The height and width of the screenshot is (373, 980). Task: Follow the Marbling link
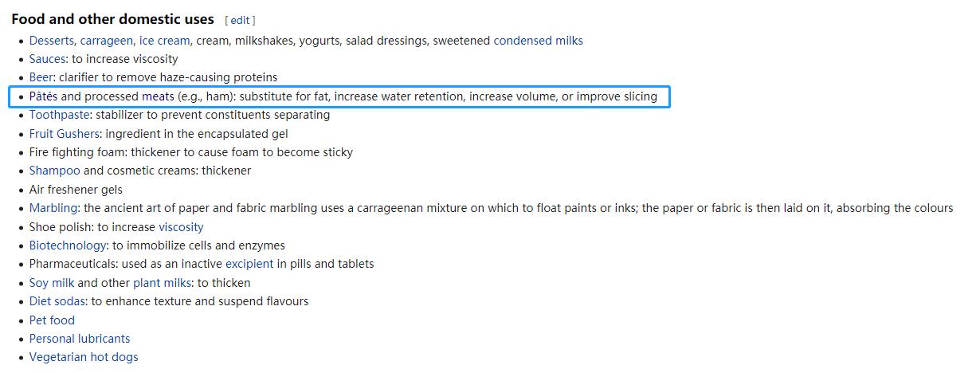[53, 208]
